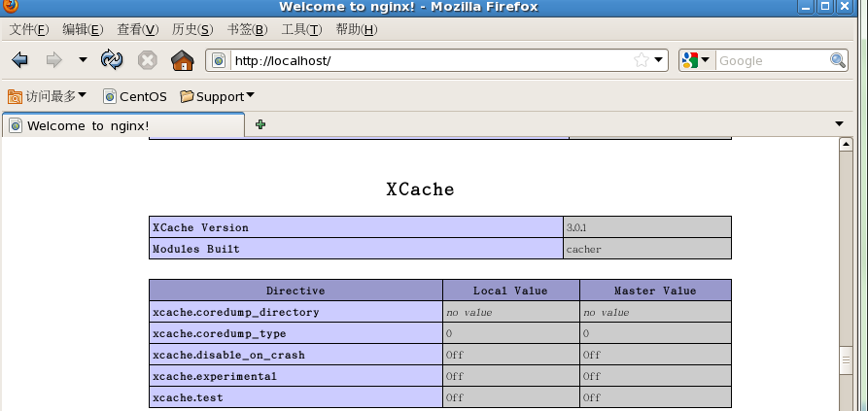This screenshot has width=868, height=411.
Task: Open the list all tabs dropdown
Action: (839, 124)
